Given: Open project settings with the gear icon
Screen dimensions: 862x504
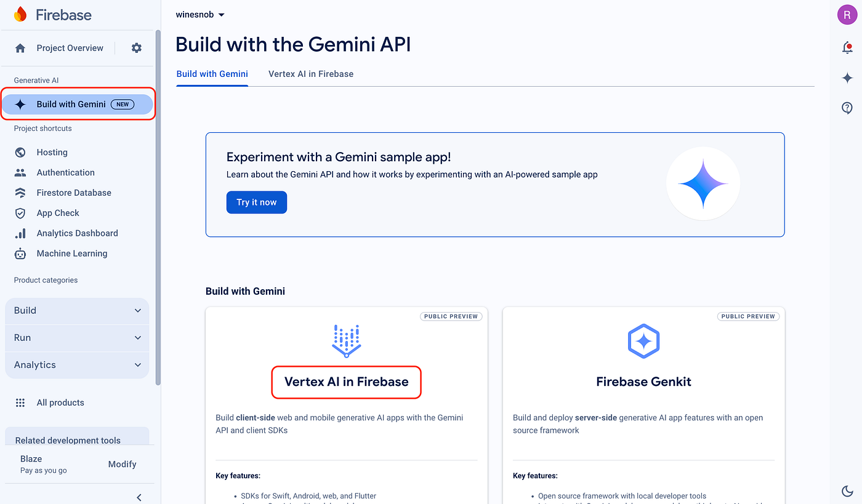Looking at the screenshot, I should point(136,47).
